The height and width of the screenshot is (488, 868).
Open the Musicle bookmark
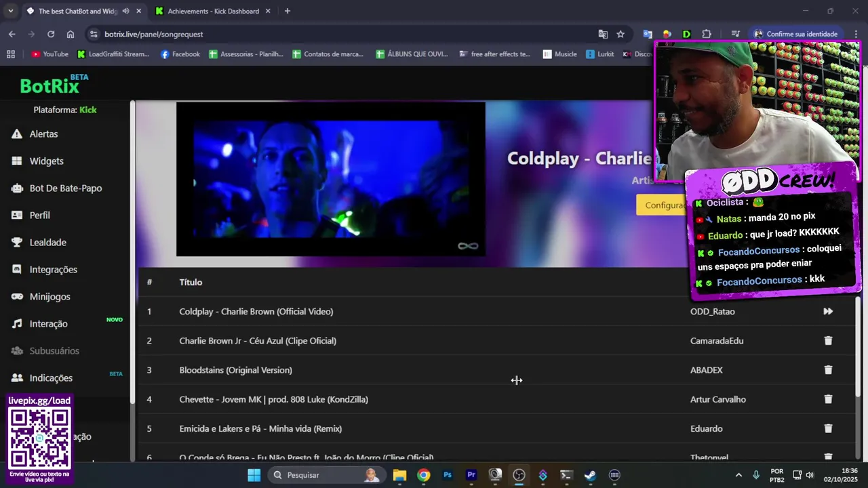click(559, 54)
